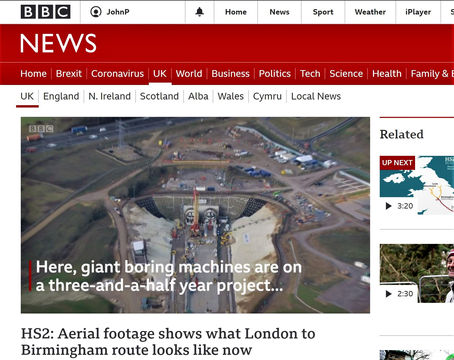
Task: Open Wales sub-section
Action: coord(231,96)
